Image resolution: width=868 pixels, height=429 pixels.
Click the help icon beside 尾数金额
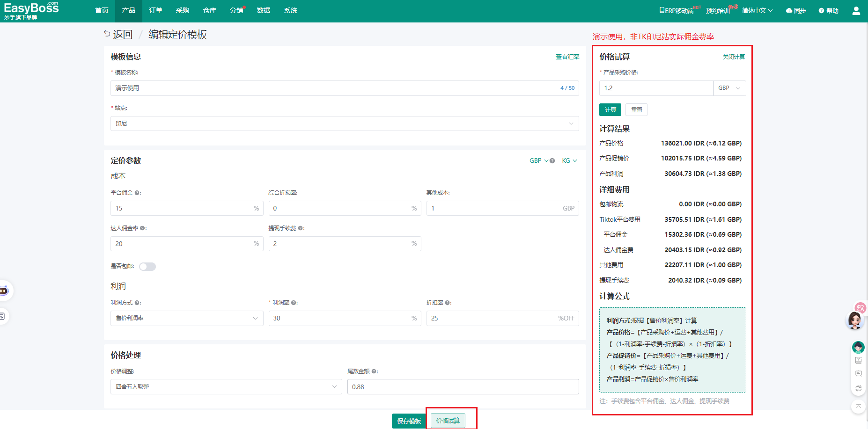(374, 371)
